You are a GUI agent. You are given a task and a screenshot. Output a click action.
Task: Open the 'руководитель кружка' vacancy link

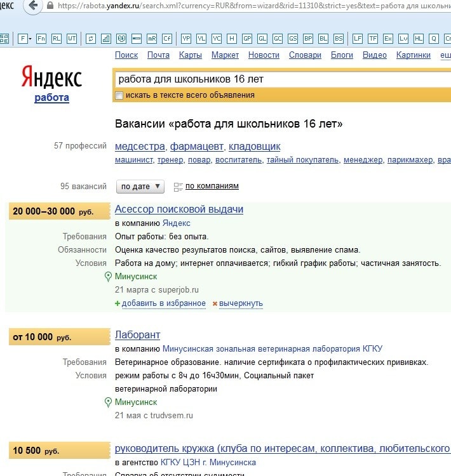click(x=283, y=448)
